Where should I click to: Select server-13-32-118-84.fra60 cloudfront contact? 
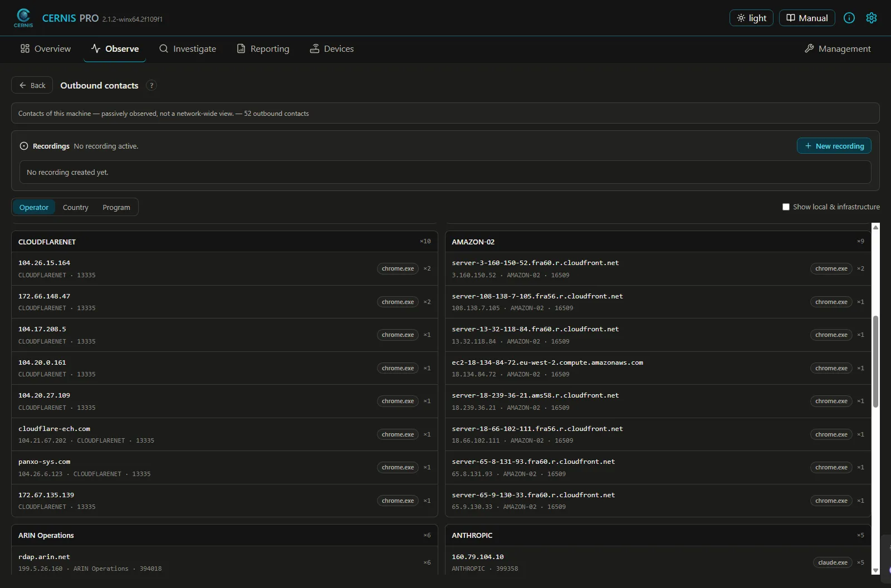[658, 335]
